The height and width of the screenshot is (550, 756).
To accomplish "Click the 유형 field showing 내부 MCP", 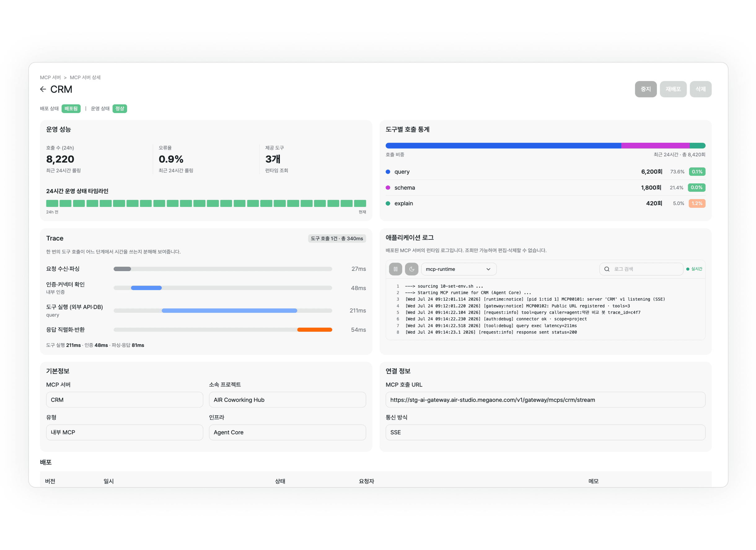I will point(124,432).
